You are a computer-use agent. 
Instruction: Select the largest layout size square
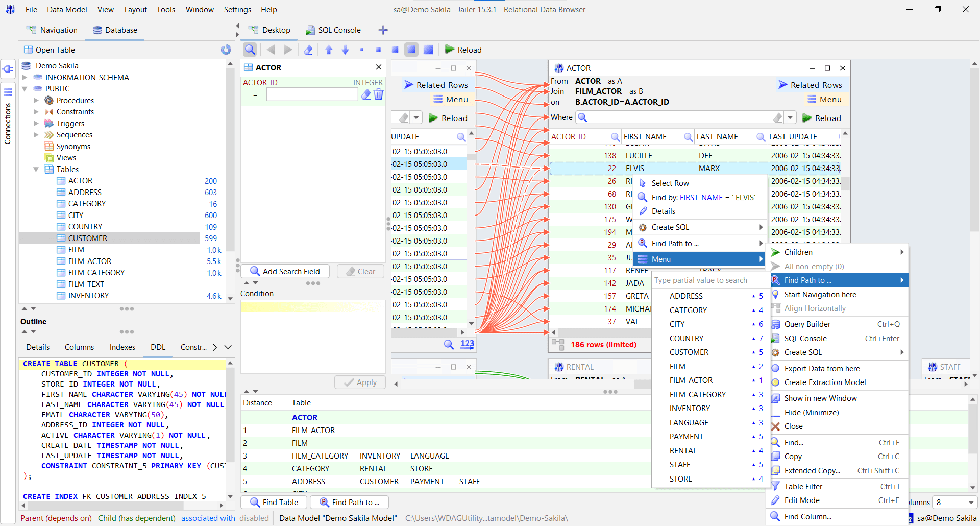tap(428, 50)
